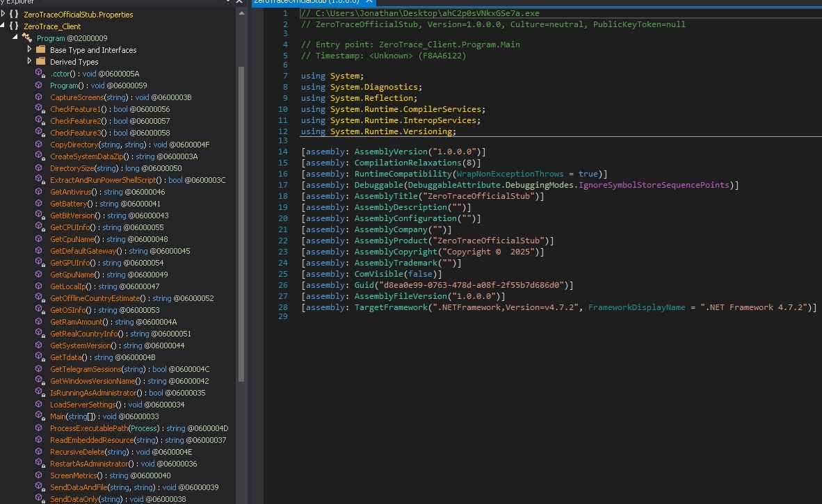Close the Assembly Explorer panel

click(239, 1)
